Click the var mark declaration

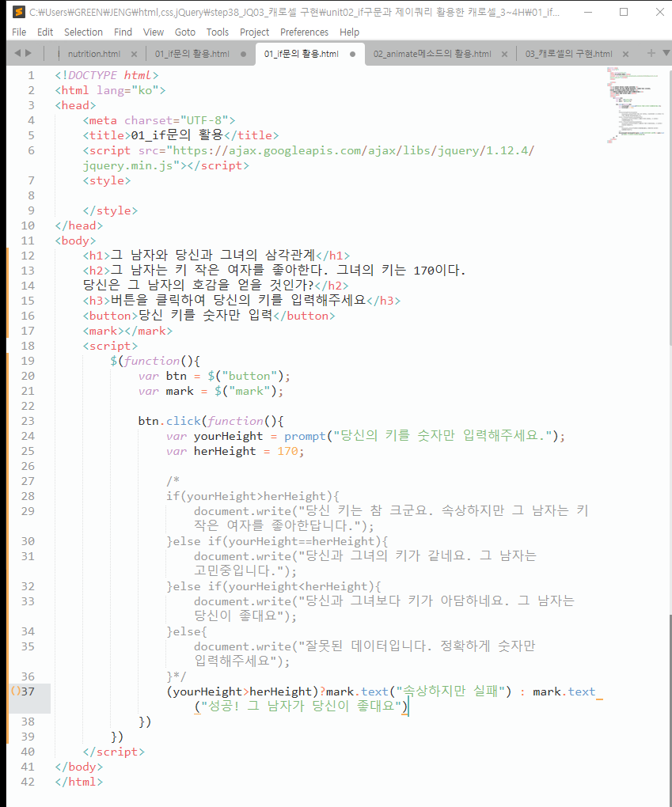[211, 391]
